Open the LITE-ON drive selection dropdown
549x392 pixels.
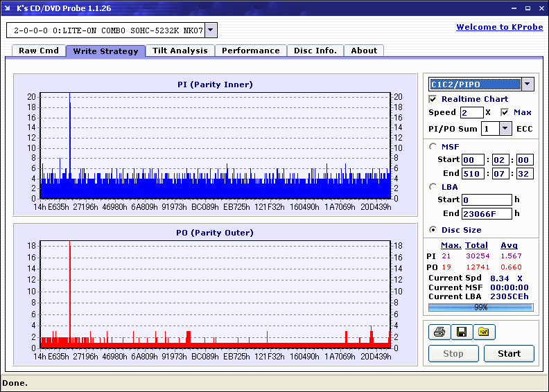211,30
